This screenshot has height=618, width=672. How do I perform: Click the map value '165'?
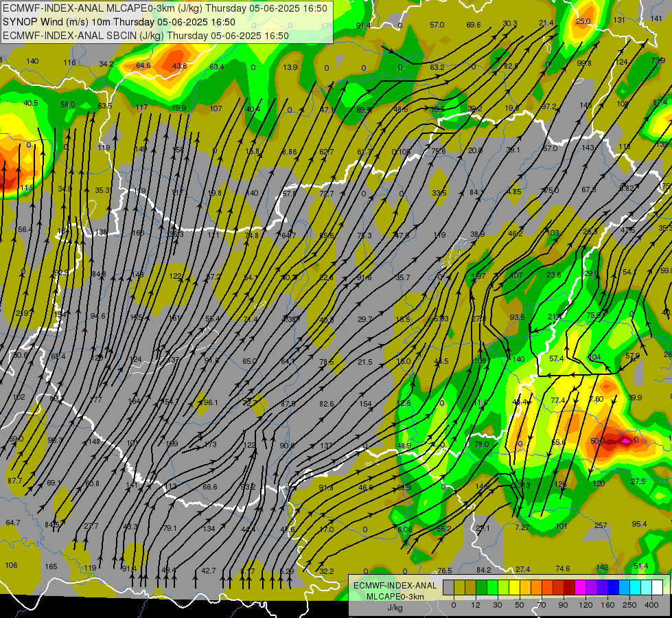point(51,566)
